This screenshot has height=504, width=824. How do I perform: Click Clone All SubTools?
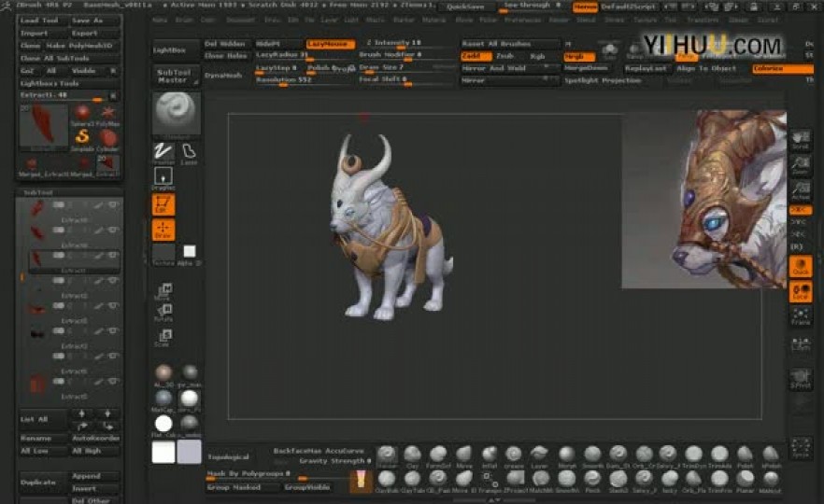(x=69, y=58)
